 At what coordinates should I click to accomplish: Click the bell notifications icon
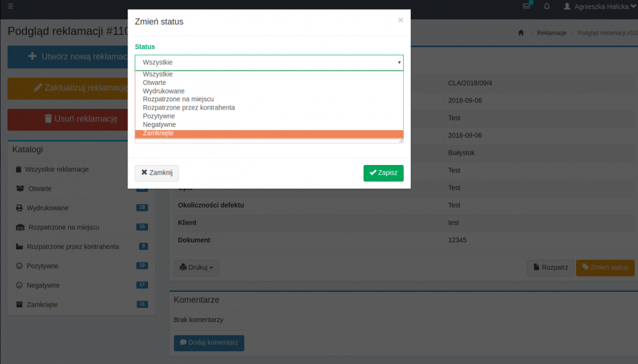tap(547, 6)
